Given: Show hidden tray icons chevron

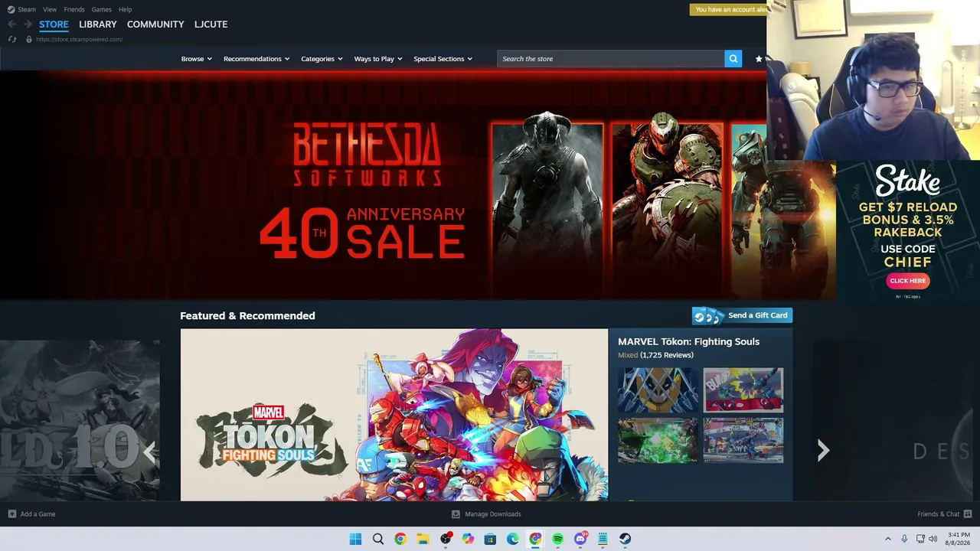Looking at the screenshot, I should (x=888, y=539).
